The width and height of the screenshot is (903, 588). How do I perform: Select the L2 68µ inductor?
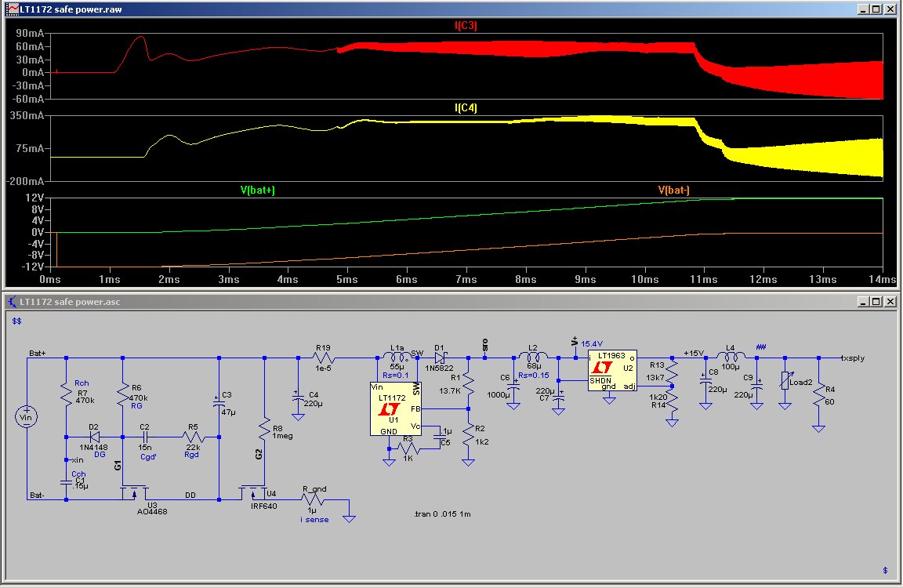point(533,357)
